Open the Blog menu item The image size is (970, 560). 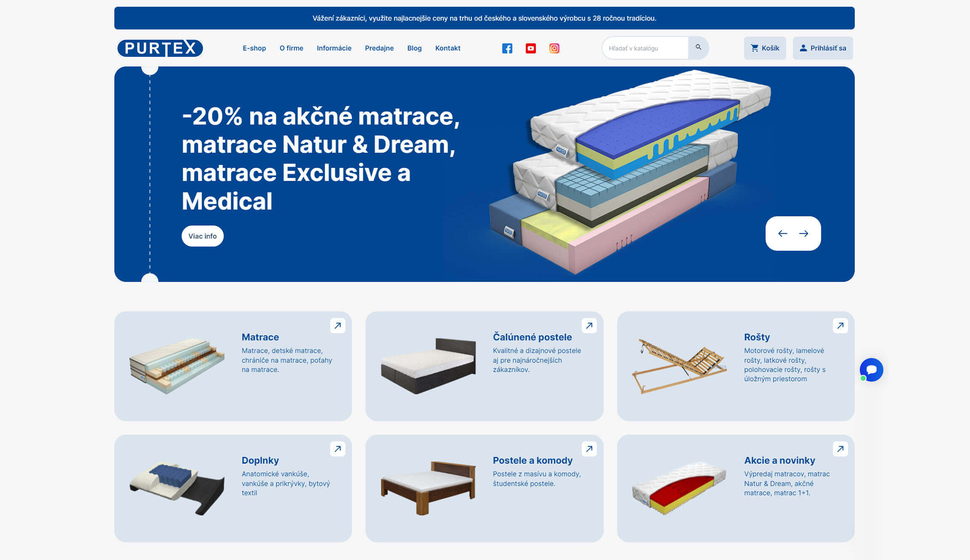click(414, 48)
